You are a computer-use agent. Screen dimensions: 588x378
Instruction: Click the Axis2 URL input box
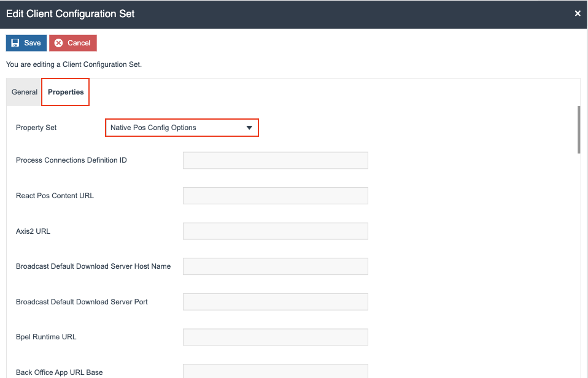[275, 231]
